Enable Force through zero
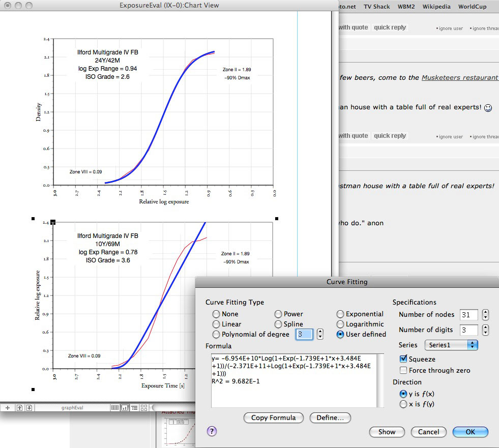Viewport: 499px width, 448px height. [403, 370]
